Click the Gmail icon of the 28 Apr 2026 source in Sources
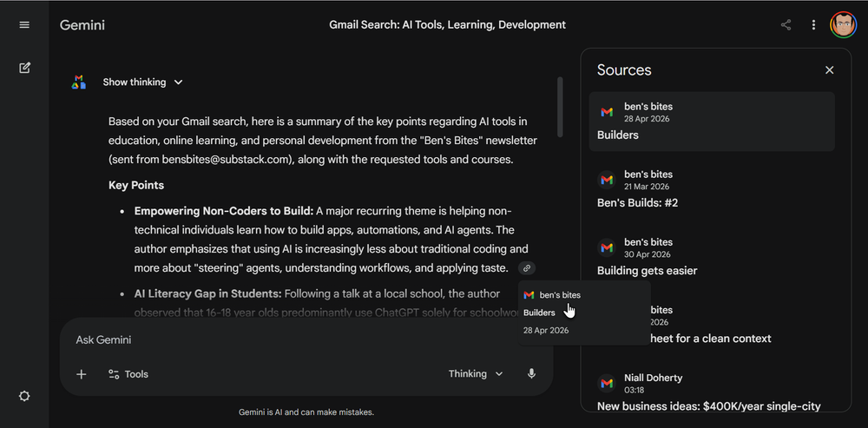The height and width of the screenshot is (428, 868). point(608,112)
